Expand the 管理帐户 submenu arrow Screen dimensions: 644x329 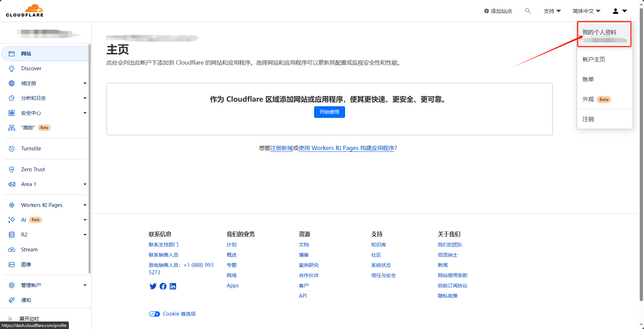(x=85, y=285)
